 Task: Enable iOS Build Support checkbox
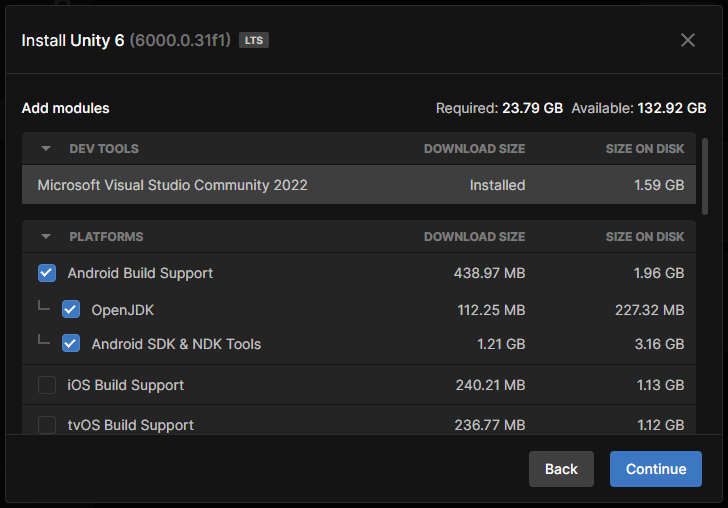pyautogui.click(x=47, y=385)
